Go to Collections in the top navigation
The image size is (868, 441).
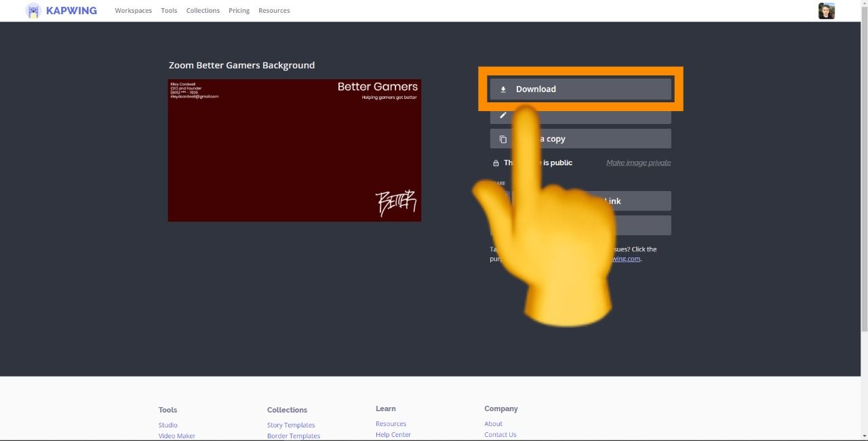click(x=203, y=11)
